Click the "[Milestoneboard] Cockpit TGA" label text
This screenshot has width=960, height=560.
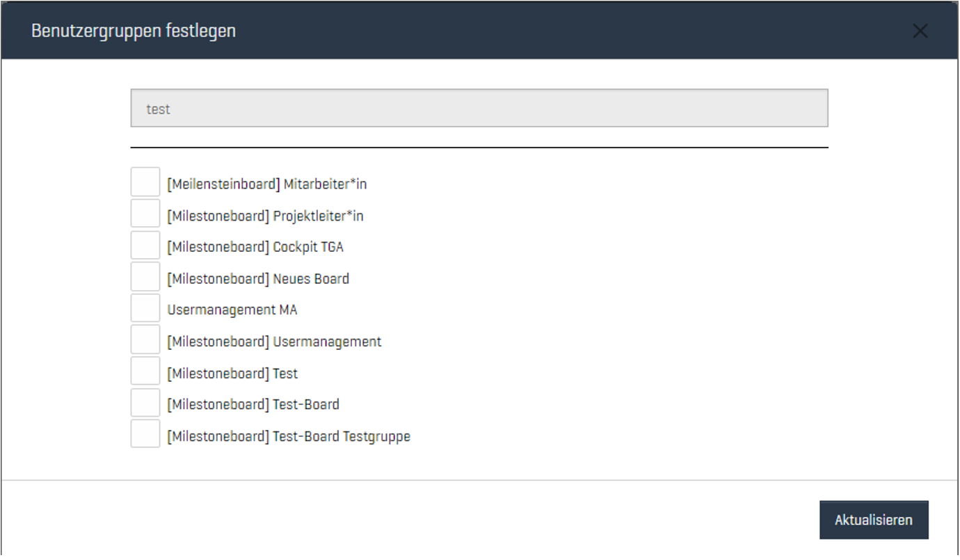pos(255,247)
